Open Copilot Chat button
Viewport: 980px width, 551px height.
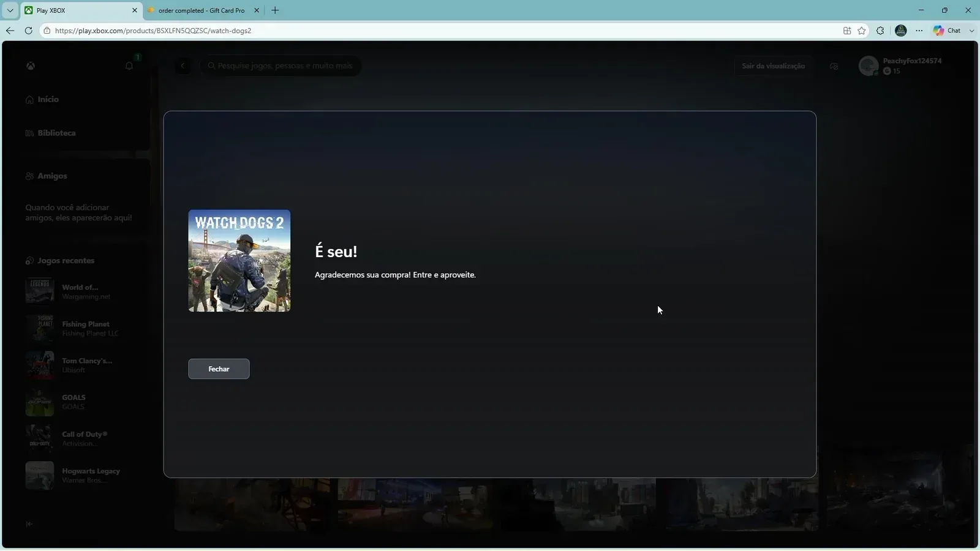[947, 31]
